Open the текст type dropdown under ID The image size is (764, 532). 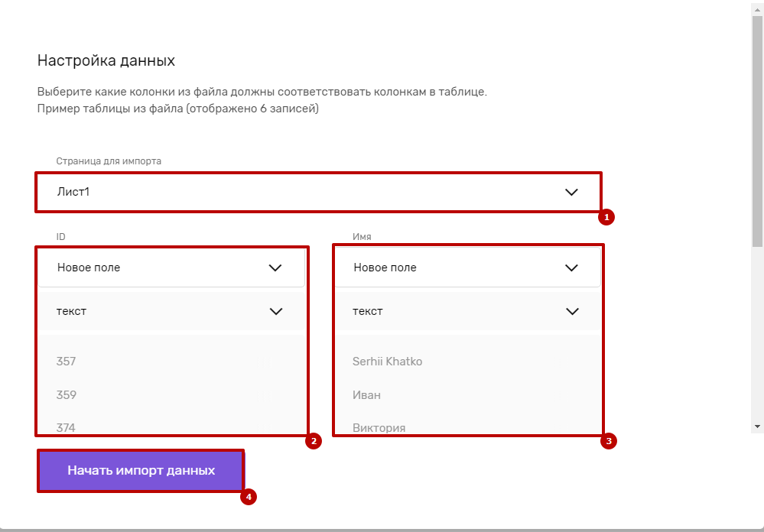(x=171, y=311)
